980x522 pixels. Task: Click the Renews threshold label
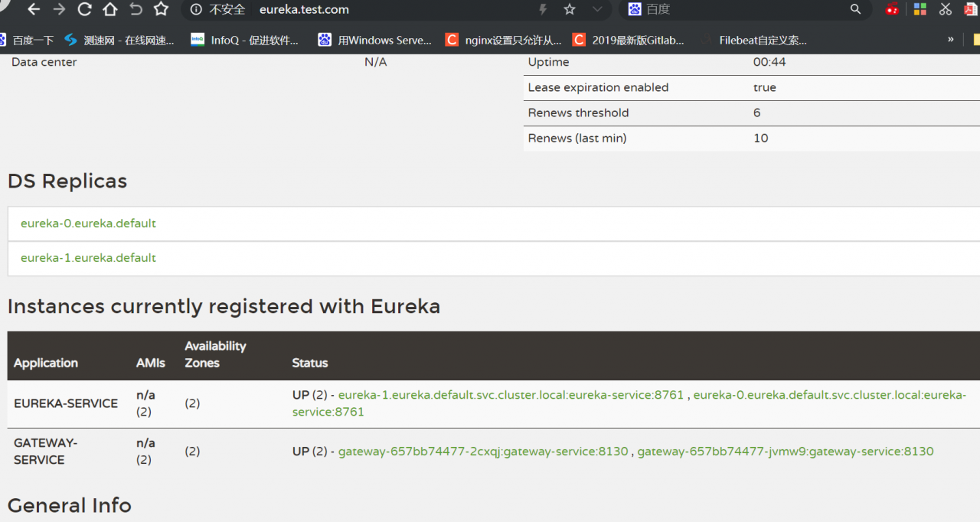578,113
